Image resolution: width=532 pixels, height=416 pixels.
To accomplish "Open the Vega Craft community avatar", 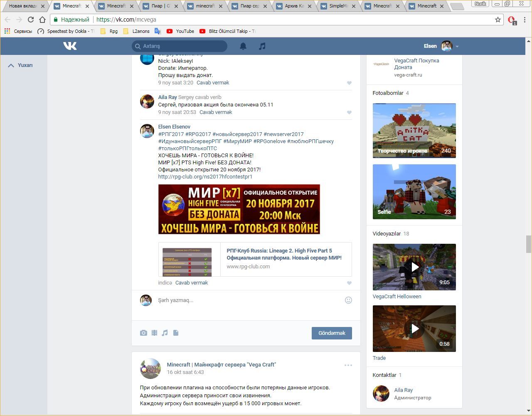I will point(150,369).
